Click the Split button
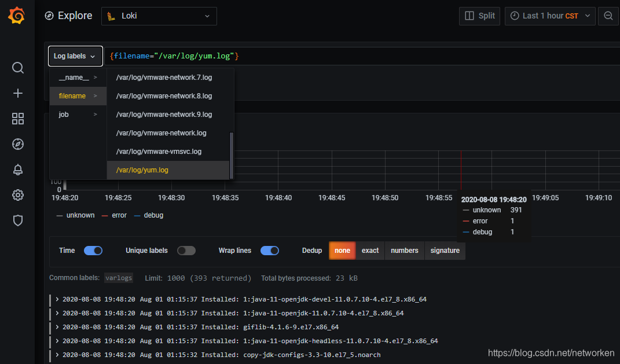 (x=480, y=16)
